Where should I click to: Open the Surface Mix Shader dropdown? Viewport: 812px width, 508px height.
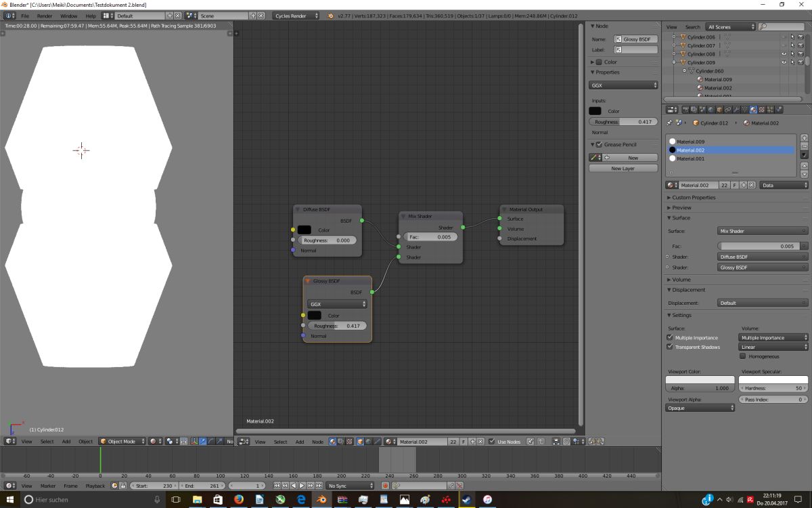(763, 231)
